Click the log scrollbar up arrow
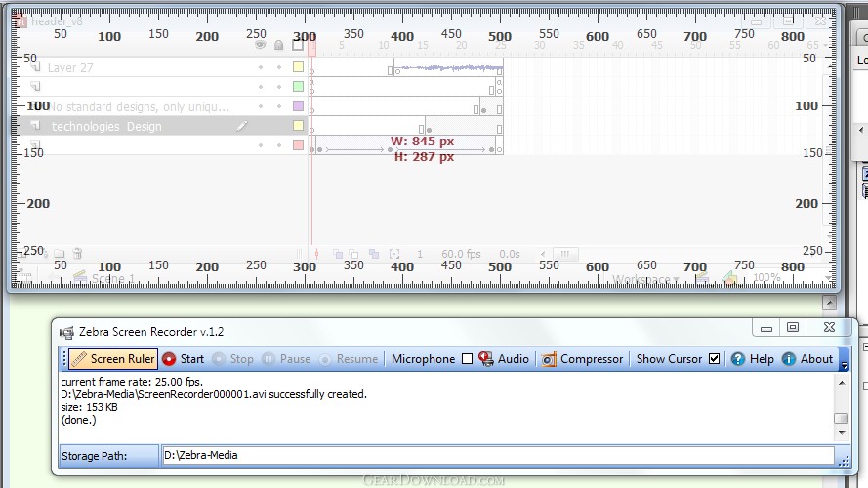868x488 pixels. [x=842, y=383]
